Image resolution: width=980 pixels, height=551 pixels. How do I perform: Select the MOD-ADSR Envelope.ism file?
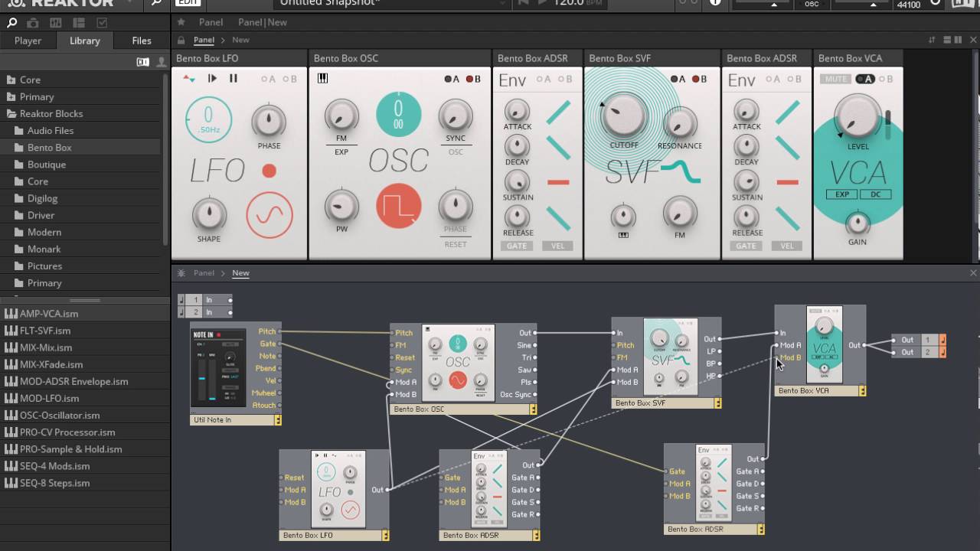pos(84,381)
